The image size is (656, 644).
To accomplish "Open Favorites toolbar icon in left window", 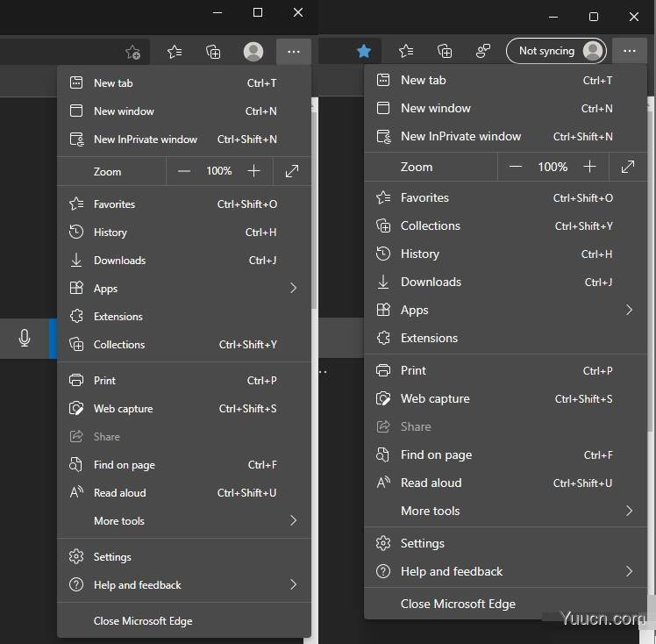I will coord(174,52).
